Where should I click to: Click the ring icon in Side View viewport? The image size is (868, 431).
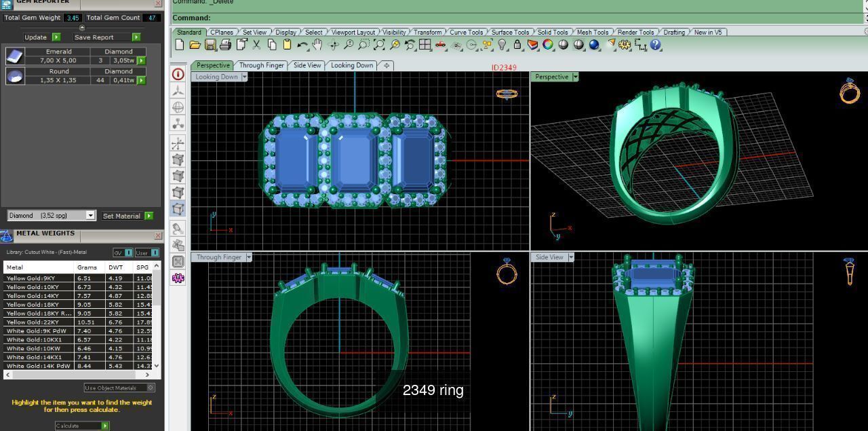[x=850, y=271]
